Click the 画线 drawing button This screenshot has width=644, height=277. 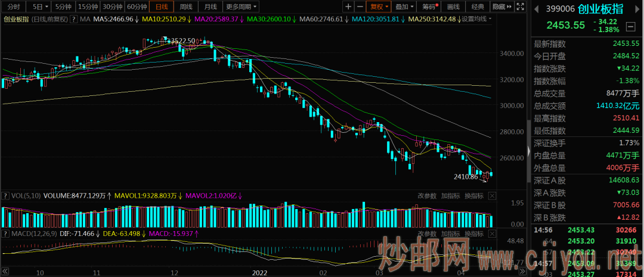(x=453, y=7)
